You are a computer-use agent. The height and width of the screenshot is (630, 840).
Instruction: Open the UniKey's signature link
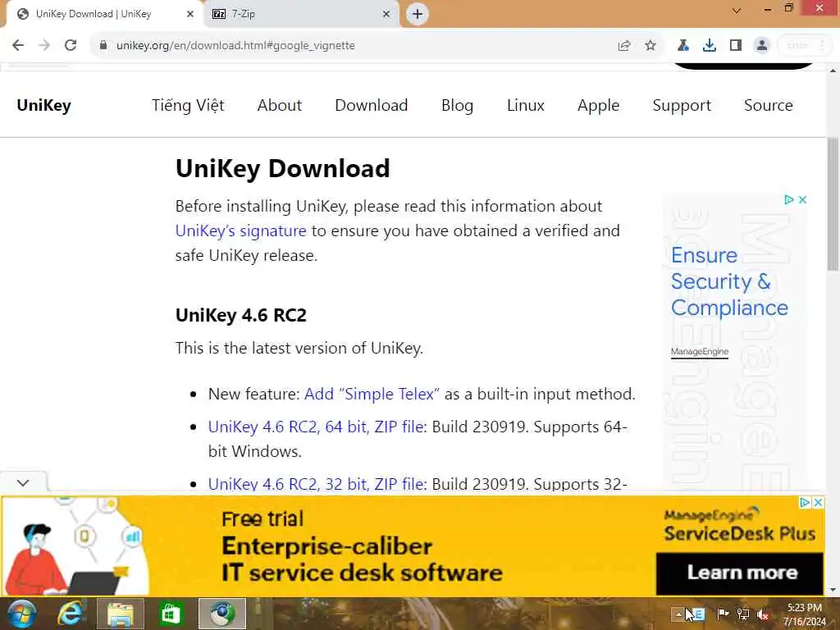240,231
